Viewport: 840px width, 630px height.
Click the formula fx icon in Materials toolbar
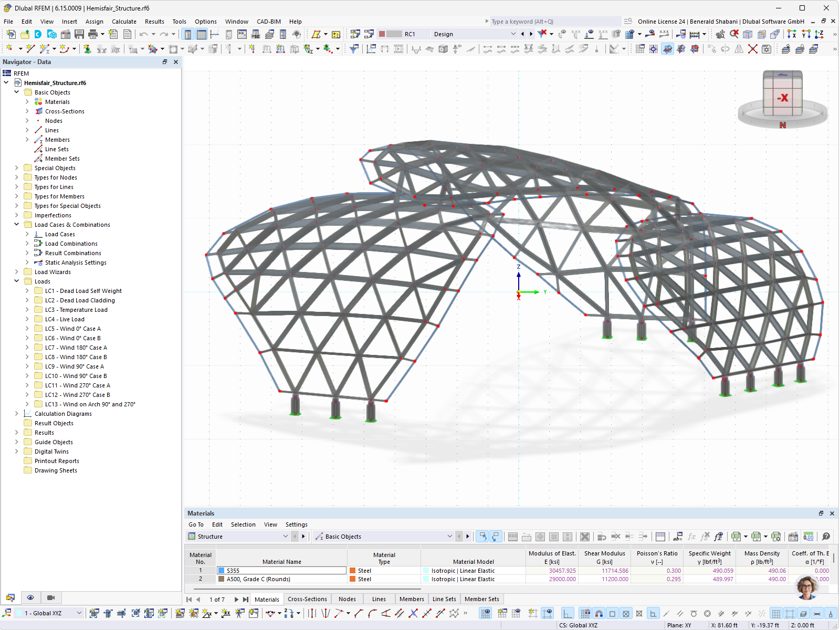691,537
